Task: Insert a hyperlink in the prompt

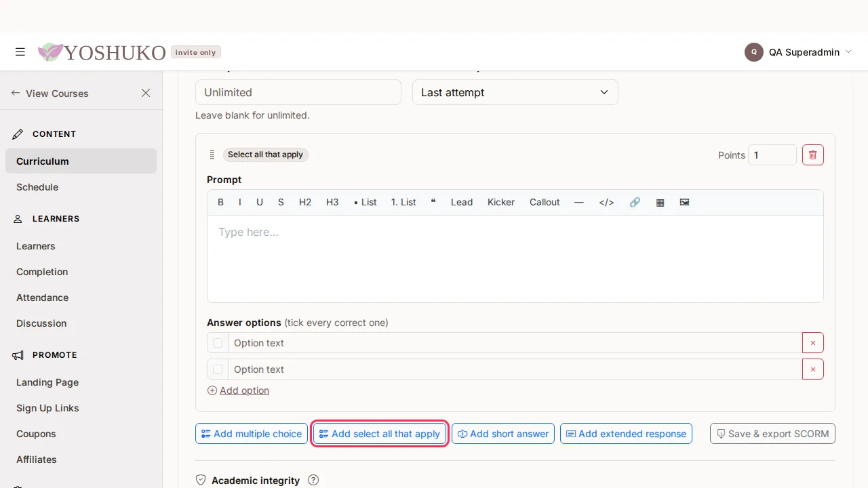Action: coord(635,202)
